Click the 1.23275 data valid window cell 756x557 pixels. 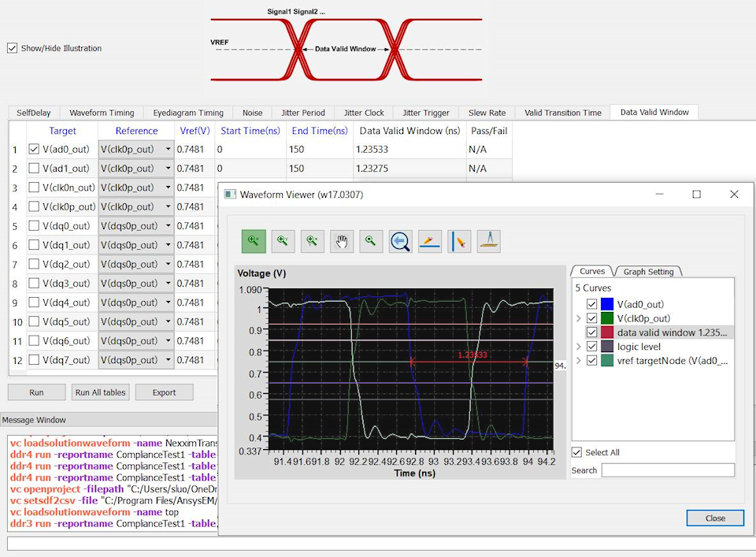pyautogui.click(x=409, y=169)
